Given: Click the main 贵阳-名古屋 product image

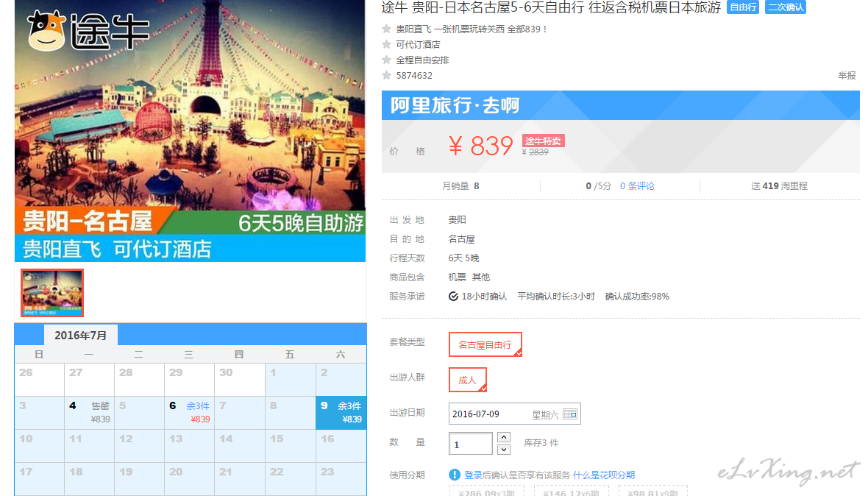Looking at the screenshot, I should [x=190, y=131].
